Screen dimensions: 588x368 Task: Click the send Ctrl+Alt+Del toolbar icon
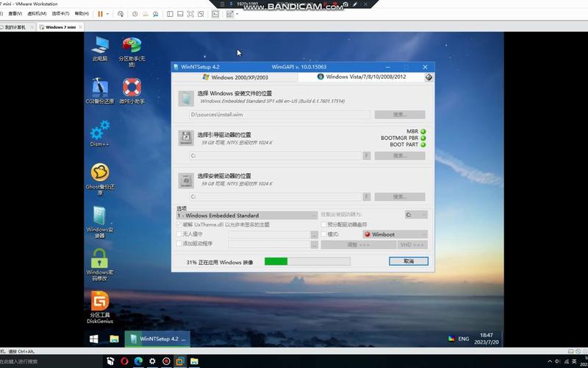[x=121, y=14]
